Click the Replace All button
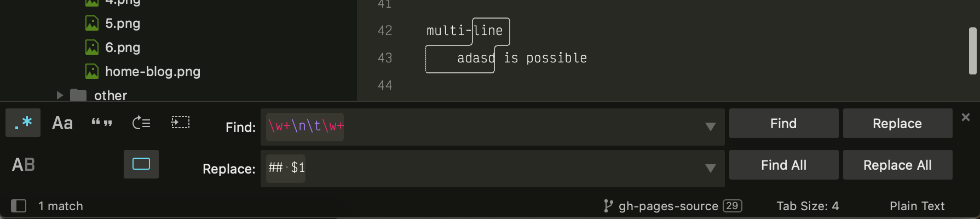The image size is (980, 219). point(898,165)
